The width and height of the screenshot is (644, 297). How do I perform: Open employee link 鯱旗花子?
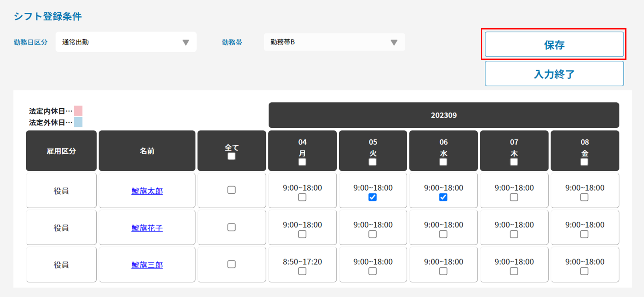(x=147, y=228)
